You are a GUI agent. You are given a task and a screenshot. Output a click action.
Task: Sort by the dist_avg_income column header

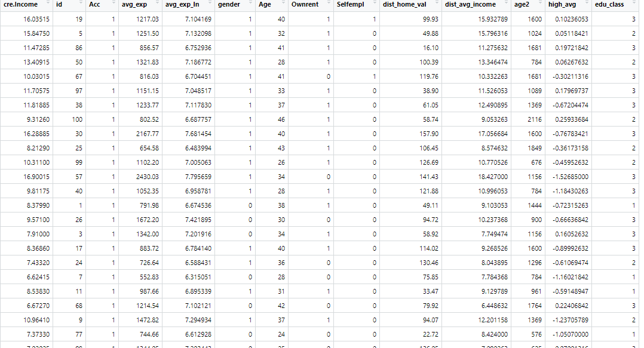476,5
